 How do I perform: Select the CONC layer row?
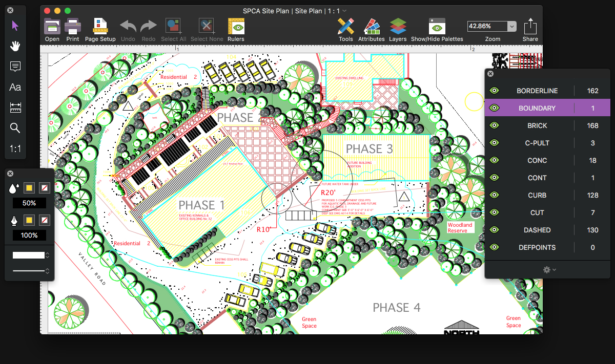point(537,160)
